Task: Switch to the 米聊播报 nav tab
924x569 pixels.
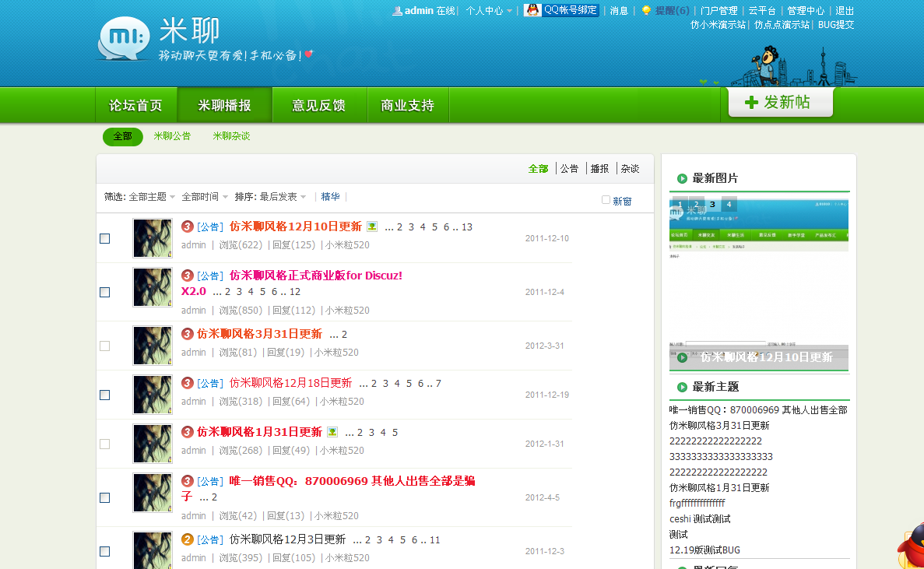Action: 224,105
